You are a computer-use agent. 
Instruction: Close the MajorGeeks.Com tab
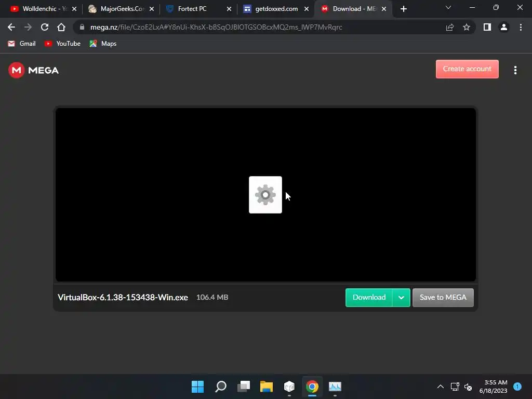coord(152,9)
